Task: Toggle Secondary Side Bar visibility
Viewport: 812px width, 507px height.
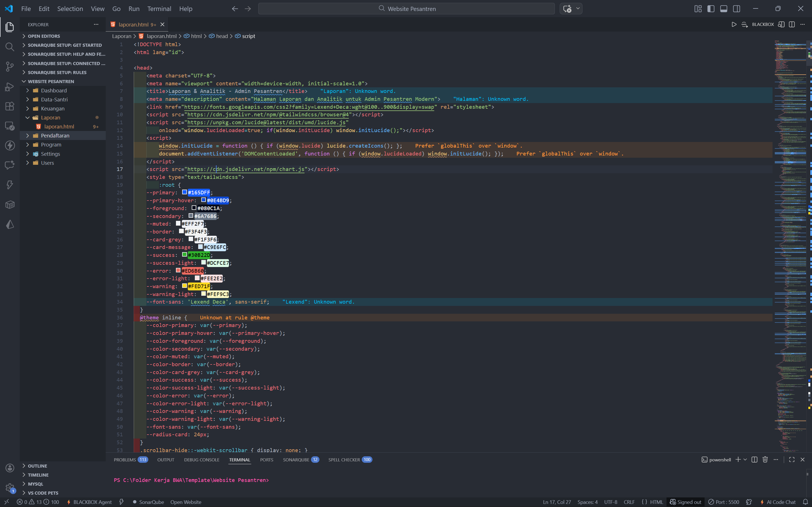Action: click(736, 9)
